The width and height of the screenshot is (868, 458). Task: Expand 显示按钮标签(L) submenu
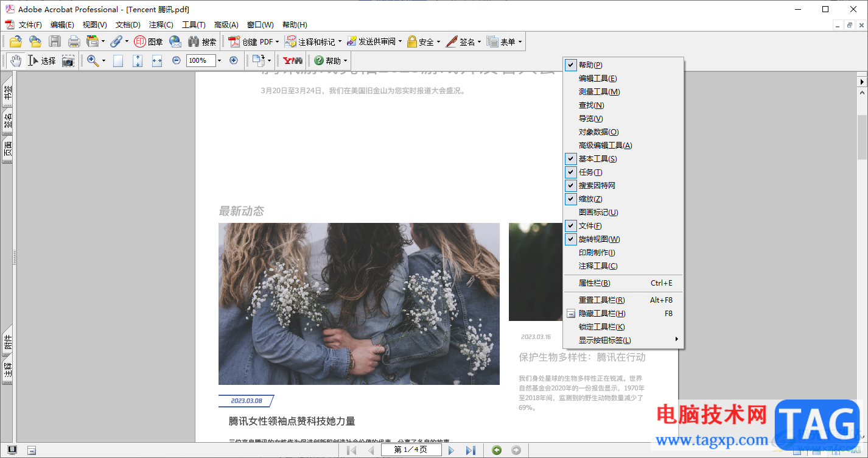tap(623, 340)
